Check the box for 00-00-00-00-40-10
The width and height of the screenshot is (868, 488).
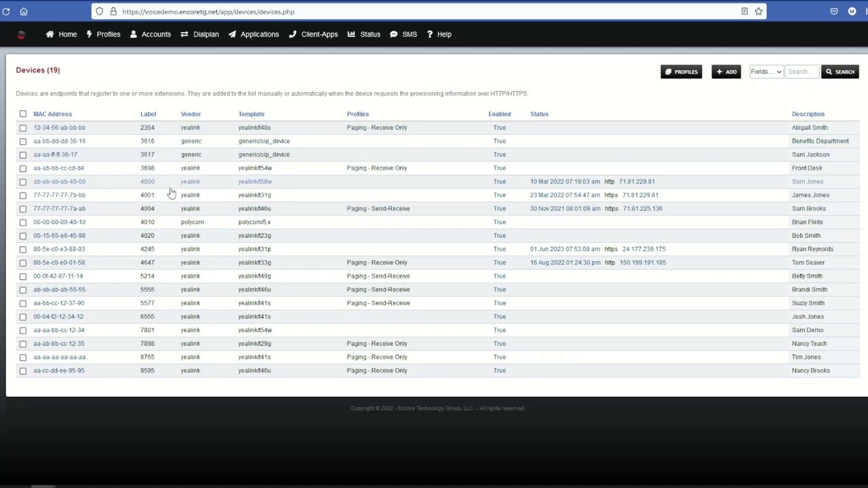23,222
